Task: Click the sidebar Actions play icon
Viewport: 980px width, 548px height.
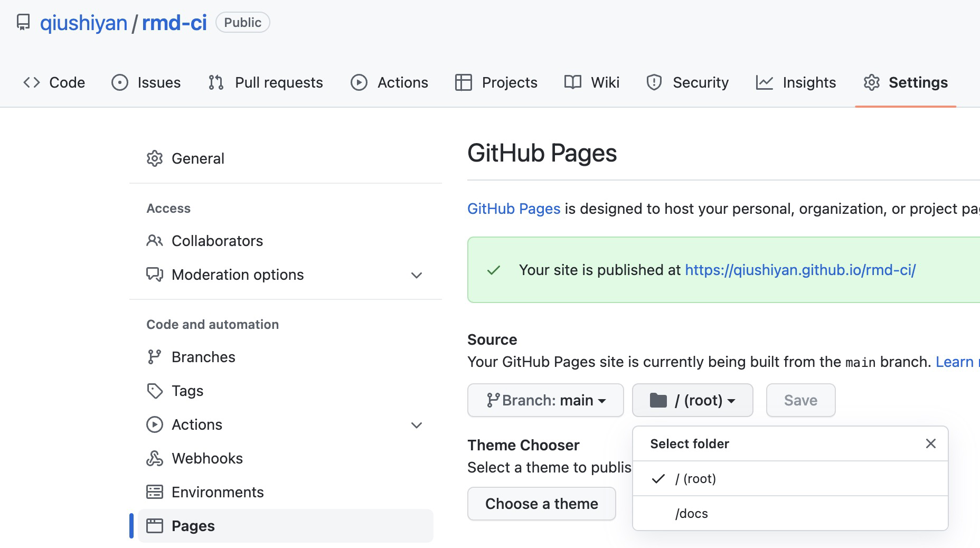Action: pyautogui.click(x=155, y=424)
